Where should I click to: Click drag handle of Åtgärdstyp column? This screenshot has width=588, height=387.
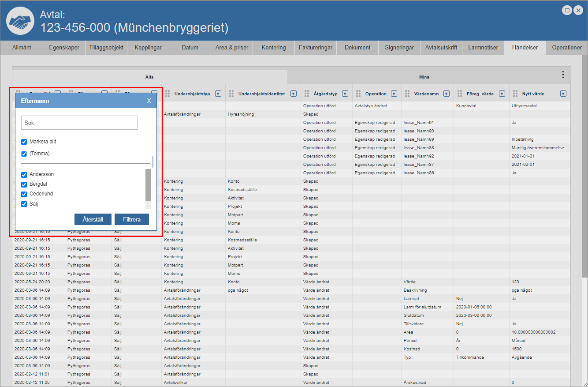click(x=307, y=94)
